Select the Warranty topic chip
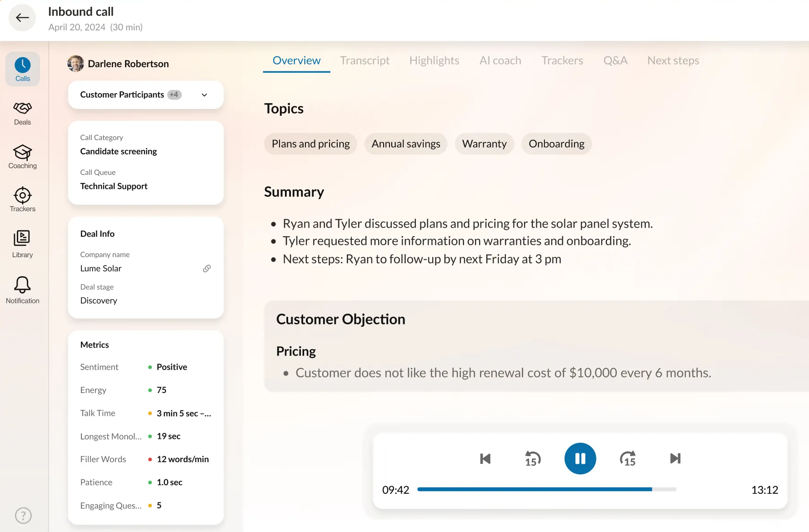809x532 pixels. 484,144
